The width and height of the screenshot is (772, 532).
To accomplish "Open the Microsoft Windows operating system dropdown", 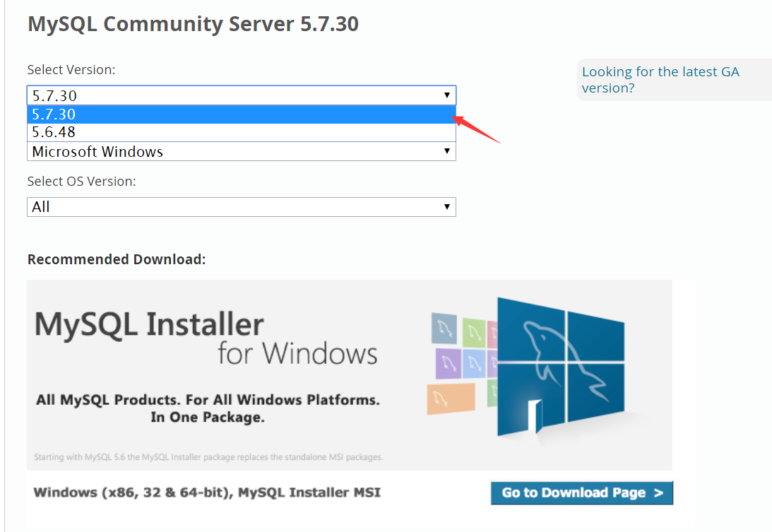I will click(x=242, y=151).
